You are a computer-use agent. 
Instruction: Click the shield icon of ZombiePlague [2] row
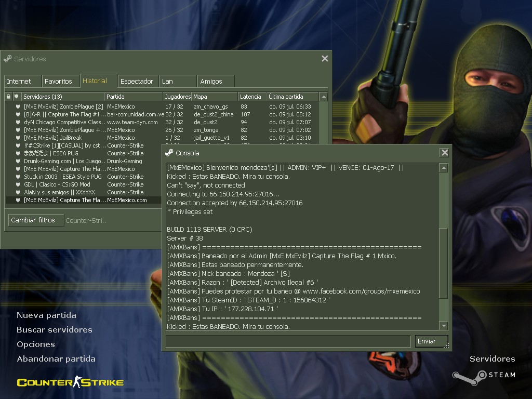[18, 107]
